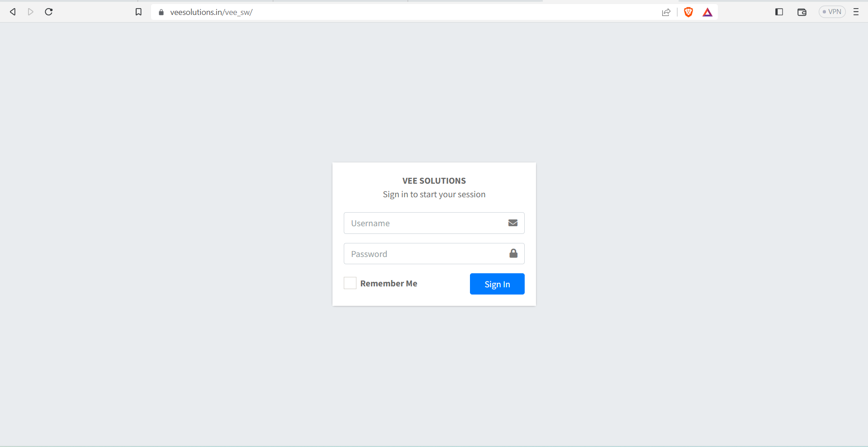Screen dimensions: 868x447
Task: Open the Brave Shields icon
Action: point(688,12)
